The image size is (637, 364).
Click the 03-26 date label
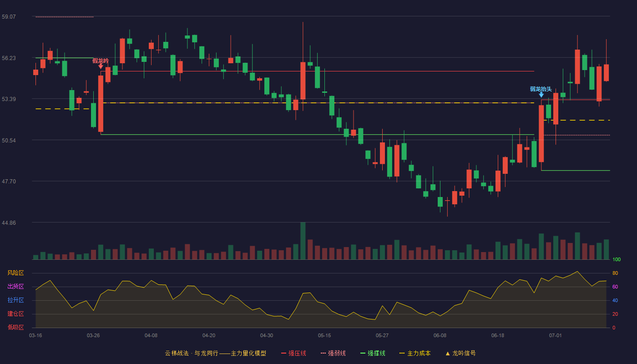coord(93,335)
